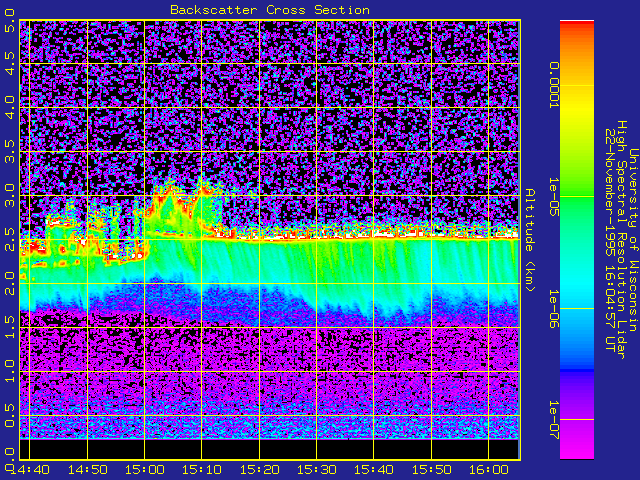Click the black no-data strip below 0.25 km
The image size is (640, 480).
tap(269, 449)
